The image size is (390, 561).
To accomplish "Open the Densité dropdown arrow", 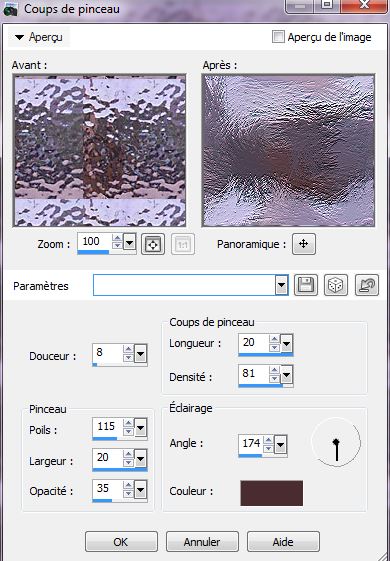I will click(286, 375).
